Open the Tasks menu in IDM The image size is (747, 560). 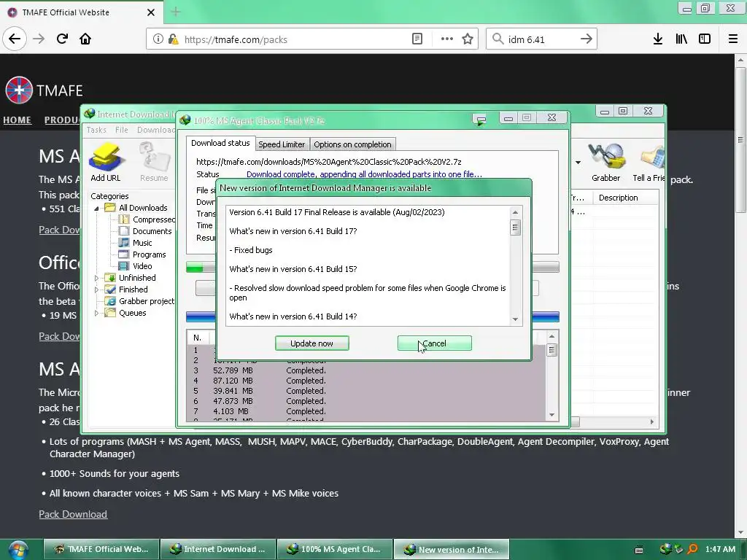(96, 130)
